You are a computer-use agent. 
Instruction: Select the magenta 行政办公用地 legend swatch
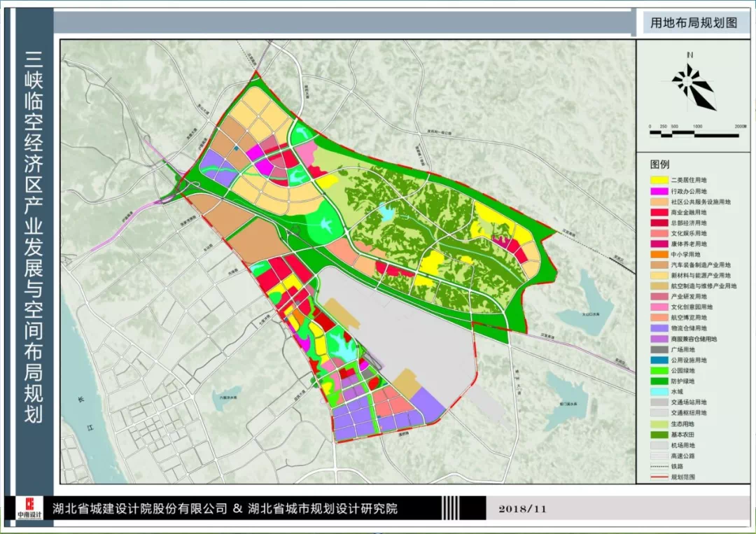(659, 191)
